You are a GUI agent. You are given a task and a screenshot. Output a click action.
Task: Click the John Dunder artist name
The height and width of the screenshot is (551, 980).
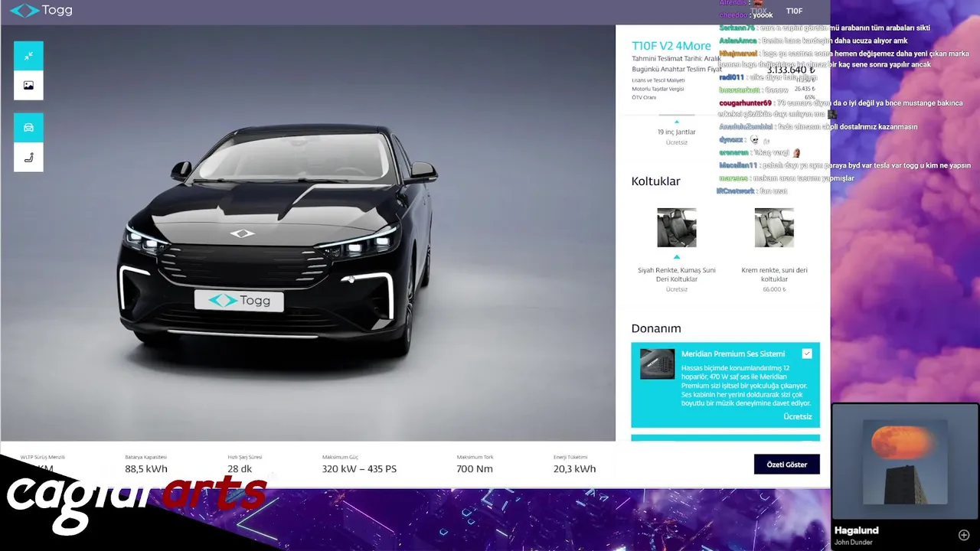click(x=853, y=543)
